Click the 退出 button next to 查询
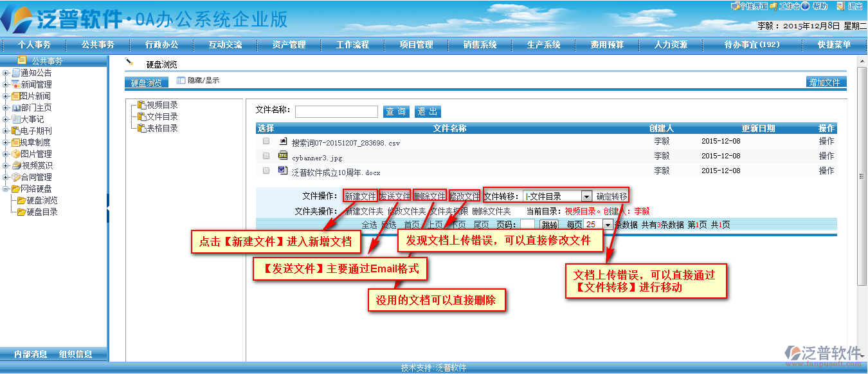The height and width of the screenshot is (374, 868). click(x=428, y=111)
